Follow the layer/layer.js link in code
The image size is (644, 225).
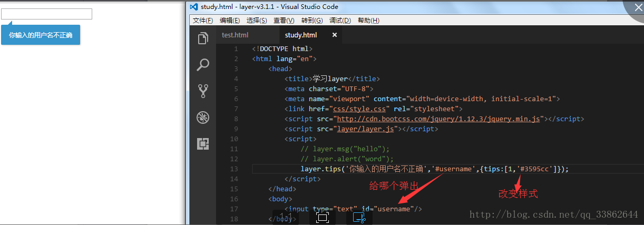click(x=366, y=129)
